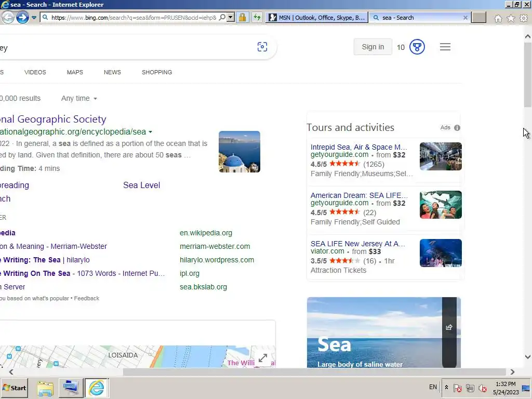
Task: Click the compatibility view refresh icon
Action: click(257, 17)
